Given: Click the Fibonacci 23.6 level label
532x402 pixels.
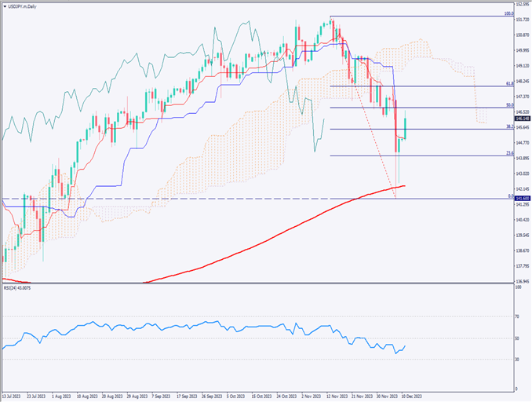Looking at the screenshot, I should click(x=508, y=153).
